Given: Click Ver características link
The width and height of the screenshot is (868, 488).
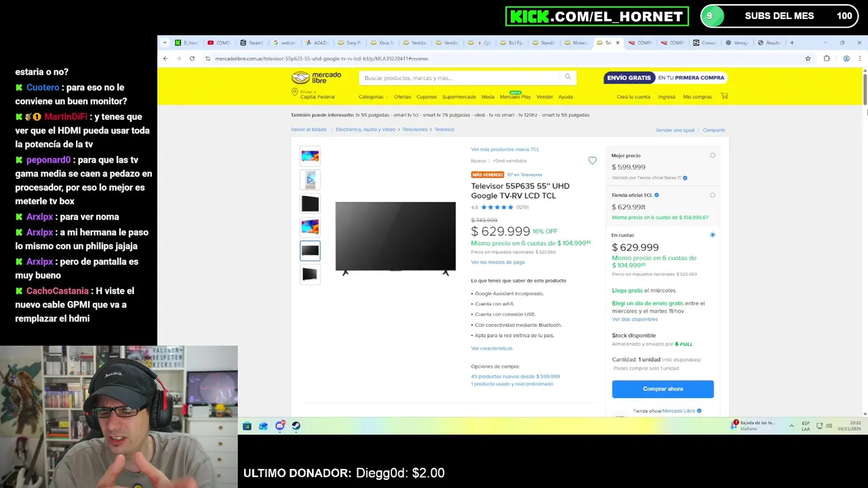Looking at the screenshot, I should point(492,348).
